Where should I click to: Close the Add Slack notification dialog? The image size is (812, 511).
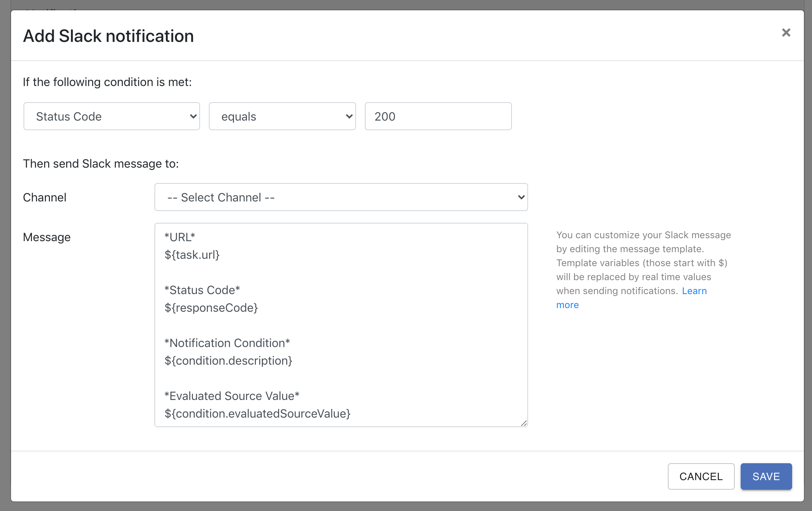[786, 33]
